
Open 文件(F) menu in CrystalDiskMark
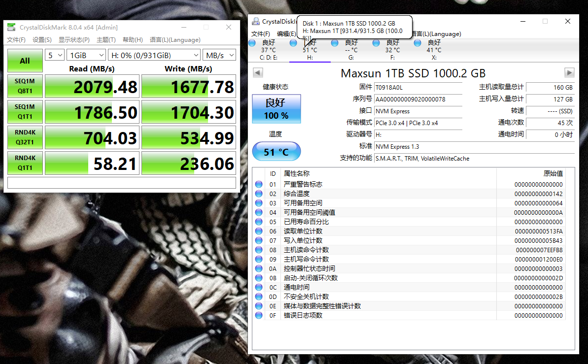pyautogui.click(x=16, y=40)
